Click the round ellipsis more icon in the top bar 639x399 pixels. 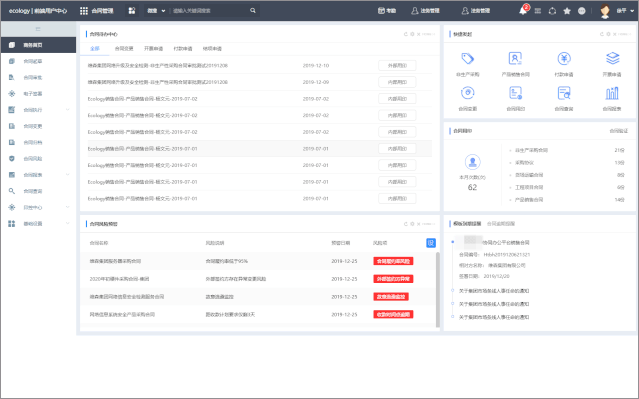(x=582, y=11)
